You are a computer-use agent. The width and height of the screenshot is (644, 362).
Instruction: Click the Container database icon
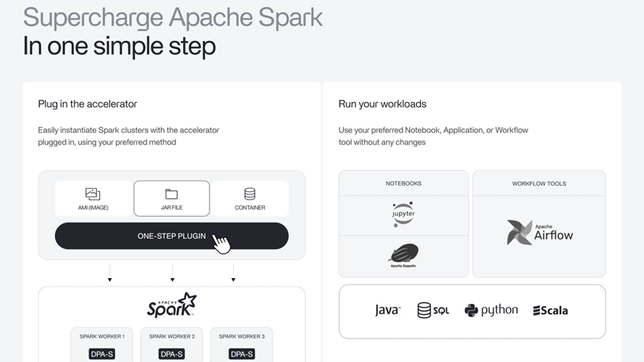[x=250, y=194]
